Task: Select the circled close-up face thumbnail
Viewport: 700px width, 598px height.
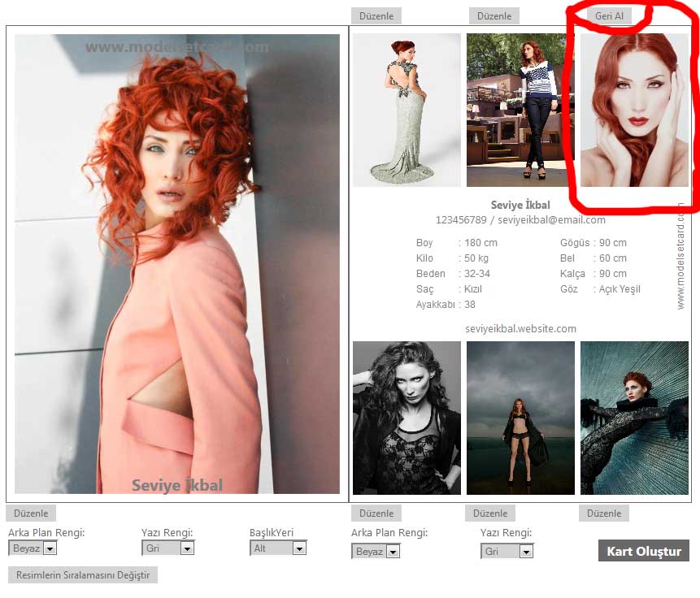Action: [x=634, y=110]
